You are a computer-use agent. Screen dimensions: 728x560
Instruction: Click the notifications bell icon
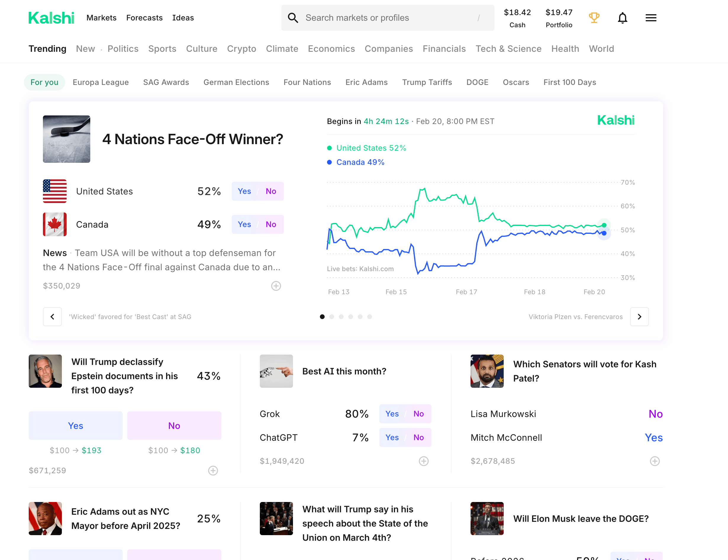point(622,18)
